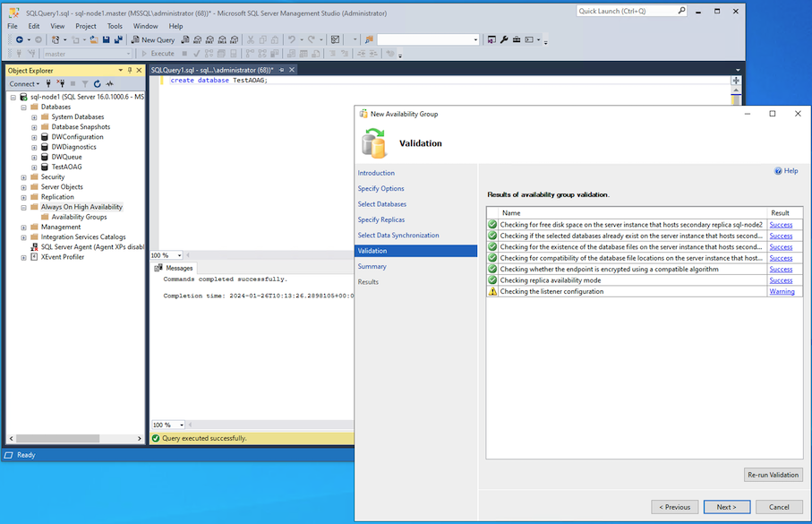Collapse the Always On High Availability node
Screen dimensions: 812x524
click(x=24, y=207)
